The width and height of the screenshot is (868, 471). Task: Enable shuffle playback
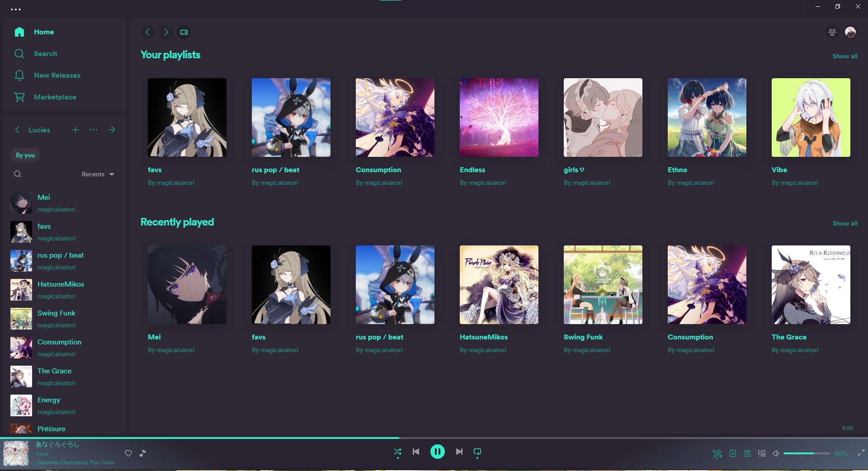point(397,452)
